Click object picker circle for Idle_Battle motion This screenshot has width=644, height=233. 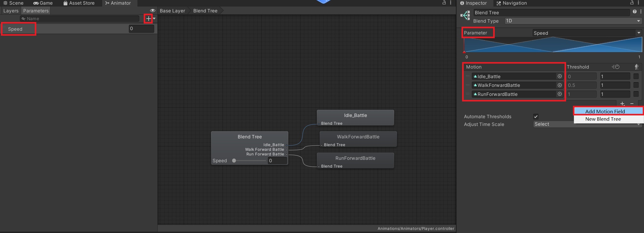(560, 76)
